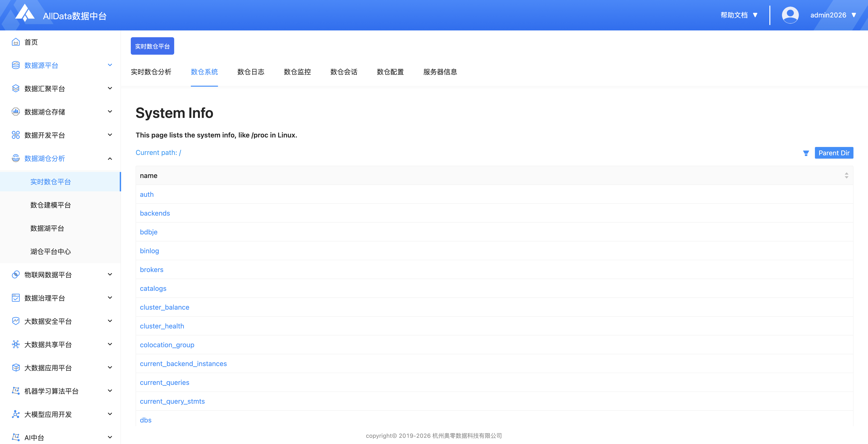
Task: Expand the 物联网数据平台 menu chevron
Action: [110, 274]
